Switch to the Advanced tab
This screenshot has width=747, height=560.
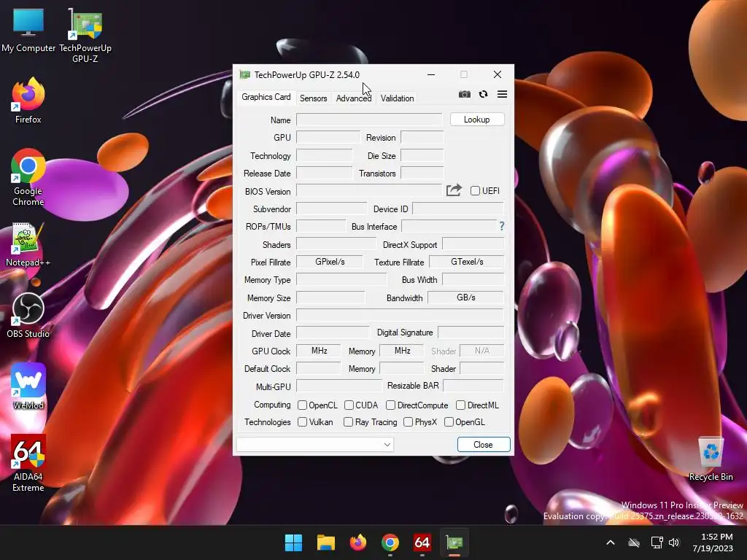pyautogui.click(x=354, y=98)
